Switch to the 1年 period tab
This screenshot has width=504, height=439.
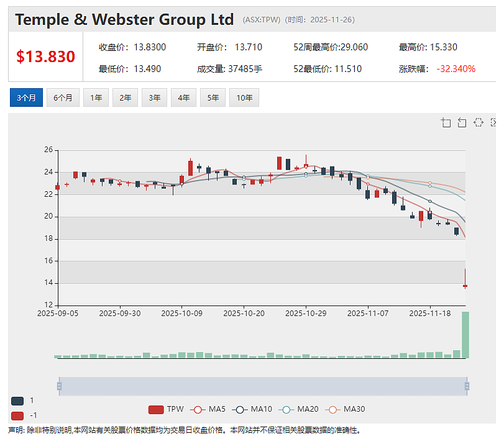pyautogui.click(x=96, y=97)
